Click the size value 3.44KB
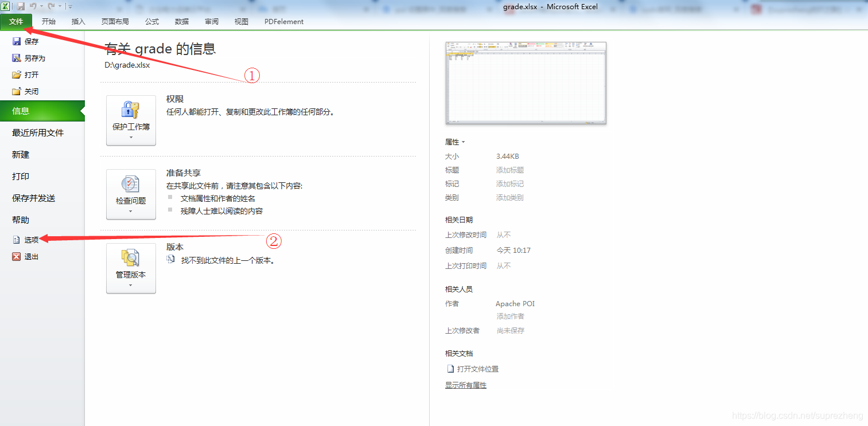Image resolution: width=868 pixels, height=426 pixels. (x=508, y=157)
